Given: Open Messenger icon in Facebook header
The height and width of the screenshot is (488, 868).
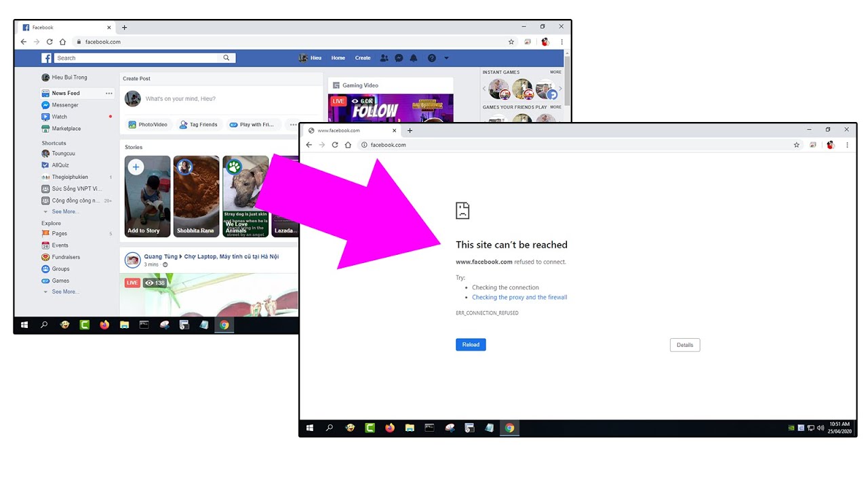Looking at the screenshot, I should point(399,58).
